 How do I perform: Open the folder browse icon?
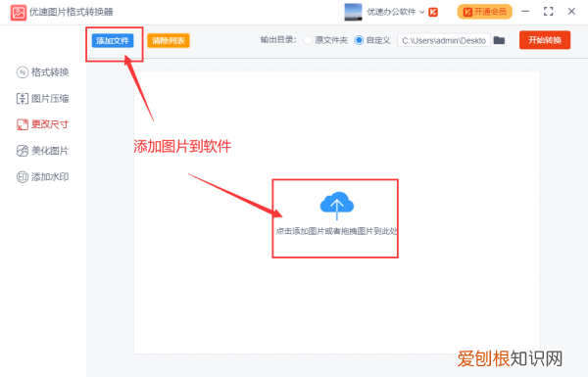(x=499, y=40)
